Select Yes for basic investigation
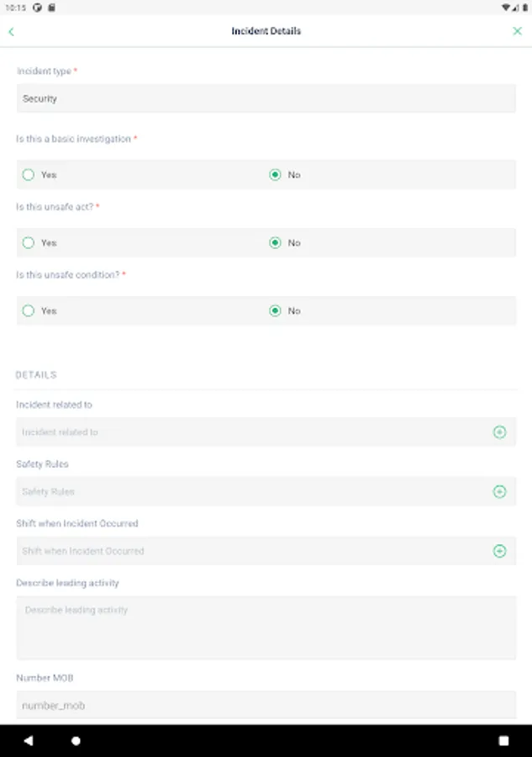Screen dimensions: 532x757 click(x=29, y=175)
